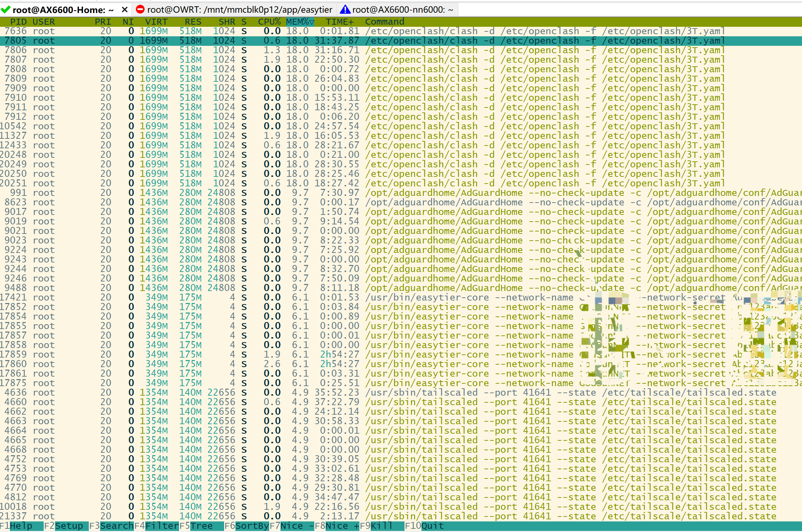802x532 pixels.
Task: Select the highlighted clash process row 7805
Action: pyautogui.click(x=176, y=41)
